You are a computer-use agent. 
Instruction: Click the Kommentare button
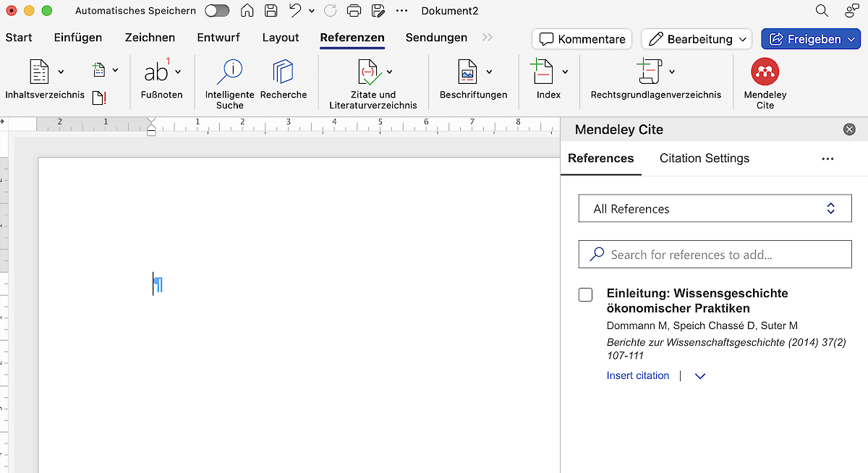pyautogui.click(x=582, y=39)
